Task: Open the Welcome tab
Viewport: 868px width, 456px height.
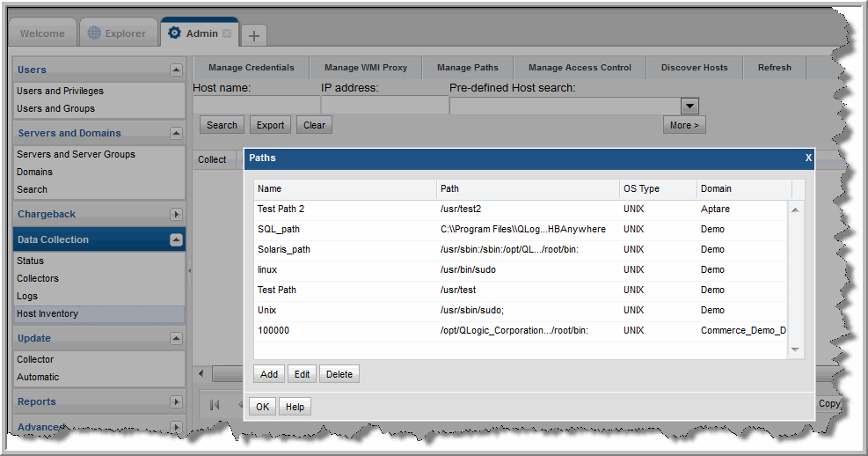Action: tap(42, 34)
